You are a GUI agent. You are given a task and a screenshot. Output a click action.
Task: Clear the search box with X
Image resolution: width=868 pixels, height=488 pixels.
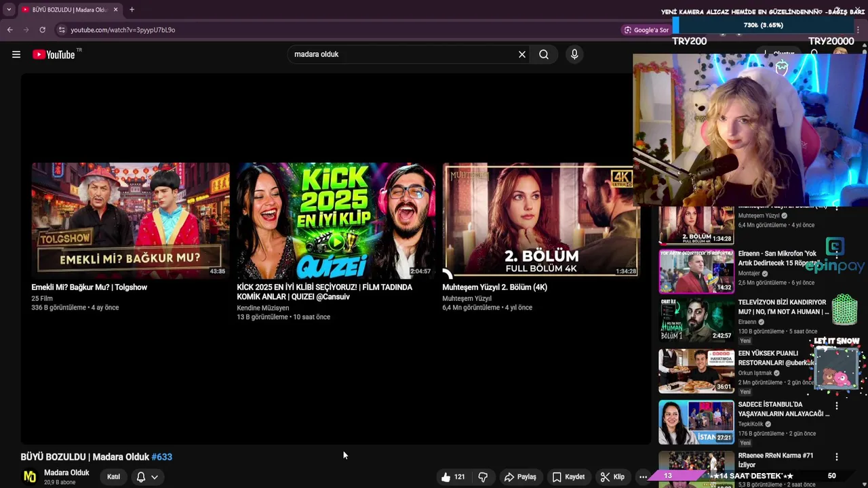[522, 54]
